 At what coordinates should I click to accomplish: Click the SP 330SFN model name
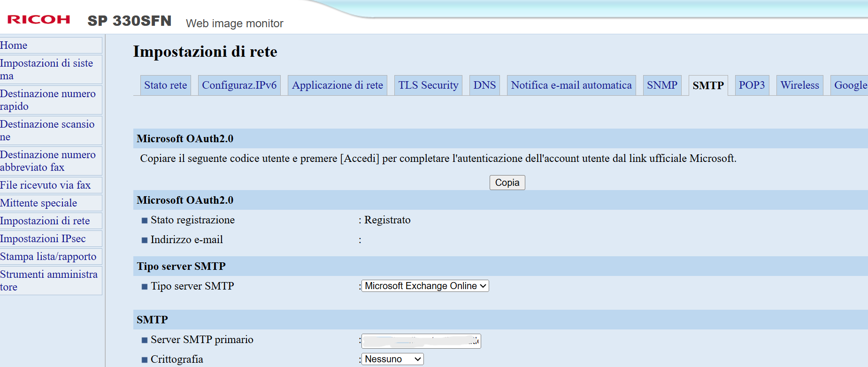click(130, 21)
